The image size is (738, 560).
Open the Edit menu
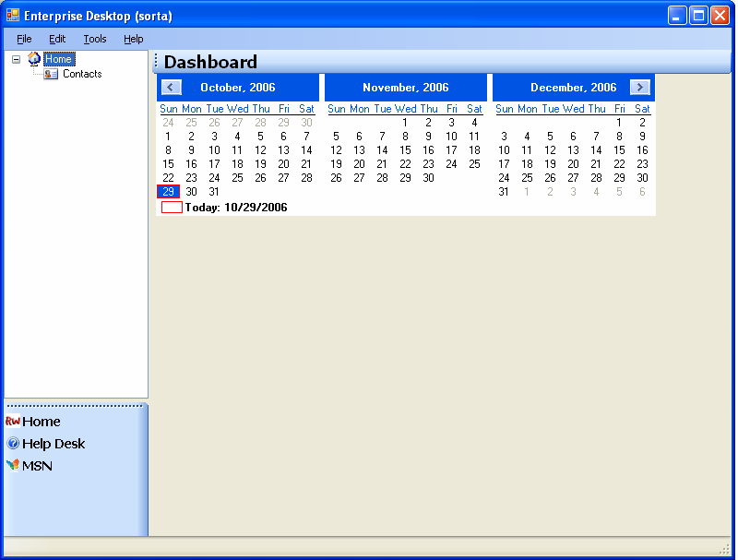click(x=57, y=39)
